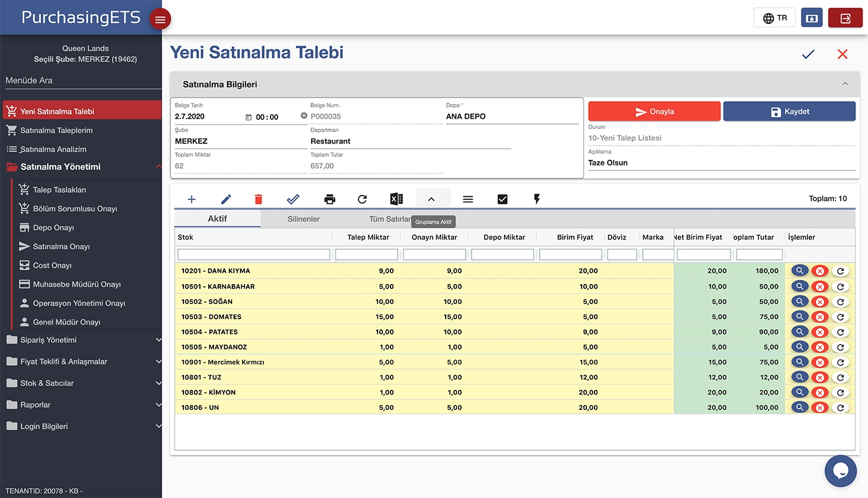Toggle grouping with the up-chevron button

click(x=432, y=199)
